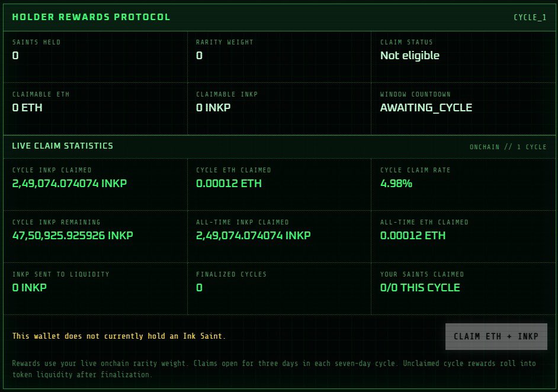Click the INKP SENT TO LIQUIDITY label

[60, 274]
